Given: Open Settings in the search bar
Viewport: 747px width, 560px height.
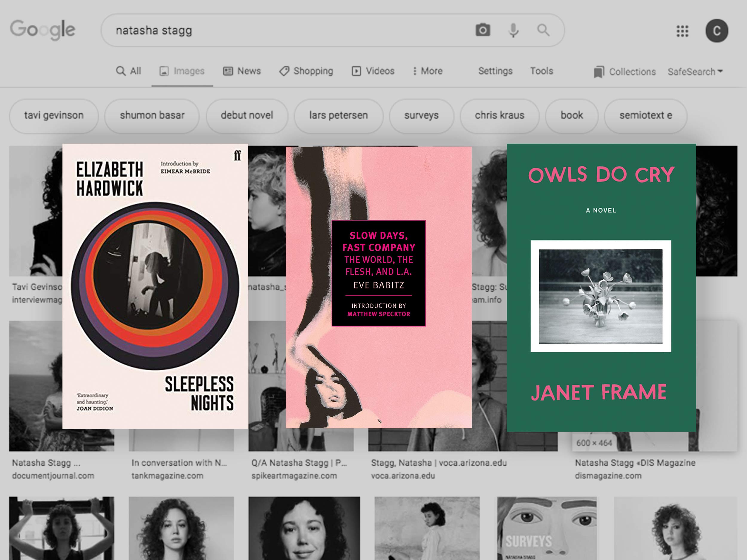Looking at the screenshot, I should click(495, 71).
